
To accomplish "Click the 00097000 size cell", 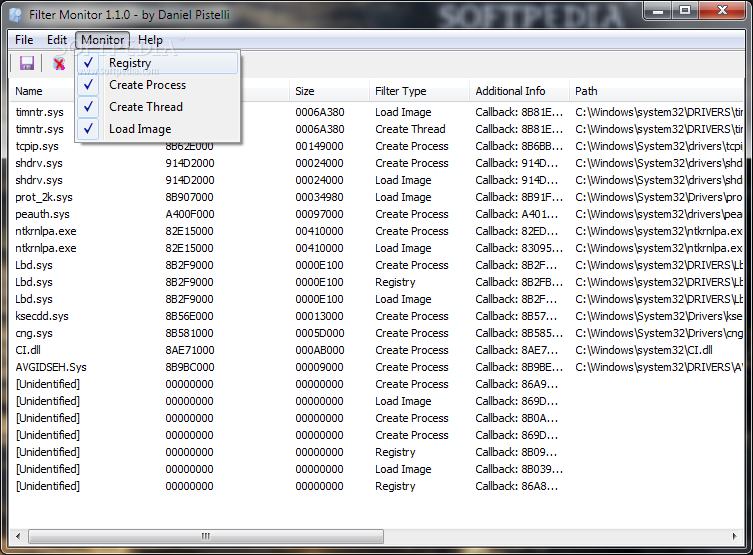I will 319,214.
